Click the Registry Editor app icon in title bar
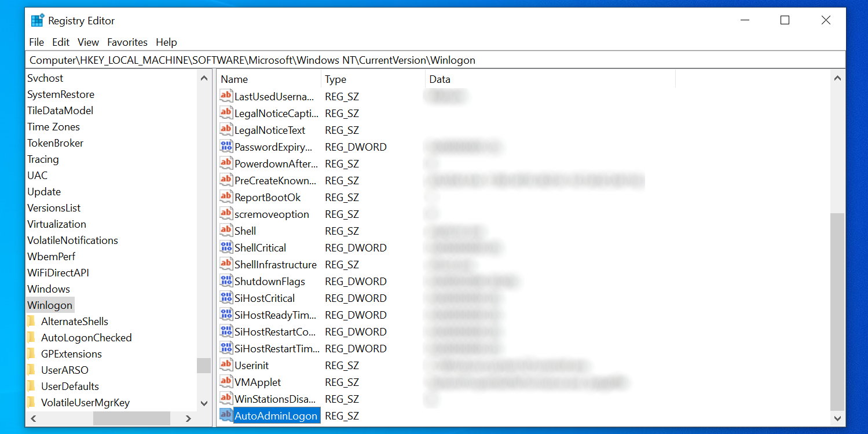The width and height of the screenshot is (868, 434). (38, 21)
